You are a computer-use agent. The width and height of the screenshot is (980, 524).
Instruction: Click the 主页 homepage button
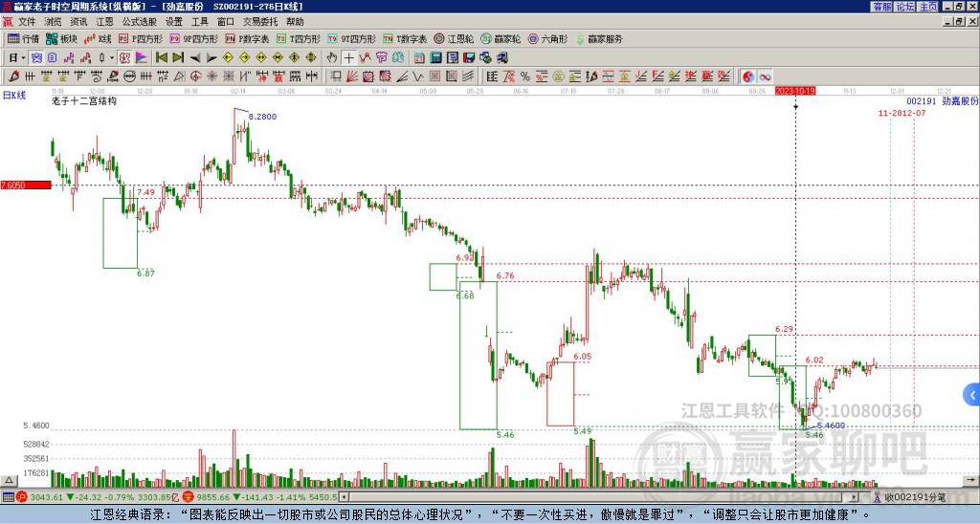click(927, 7)
